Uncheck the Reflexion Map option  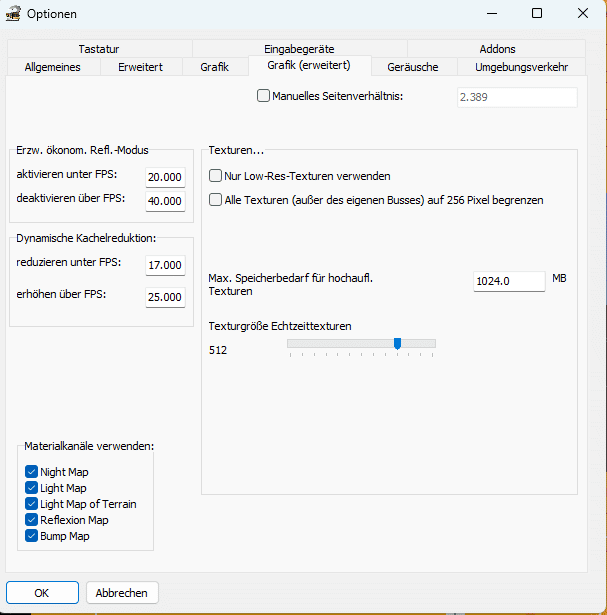[31, 520]
